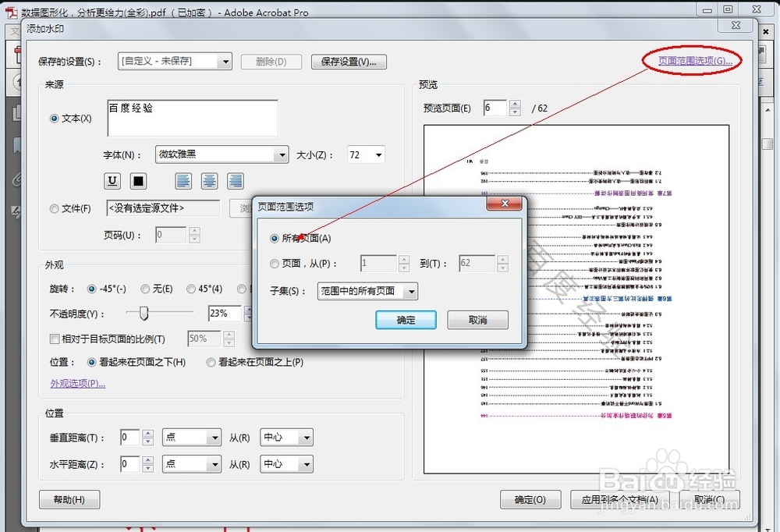Click the opacity 23% field
Image resolution: width=780 pixels, height=532 pixels.
coord(225,314)
